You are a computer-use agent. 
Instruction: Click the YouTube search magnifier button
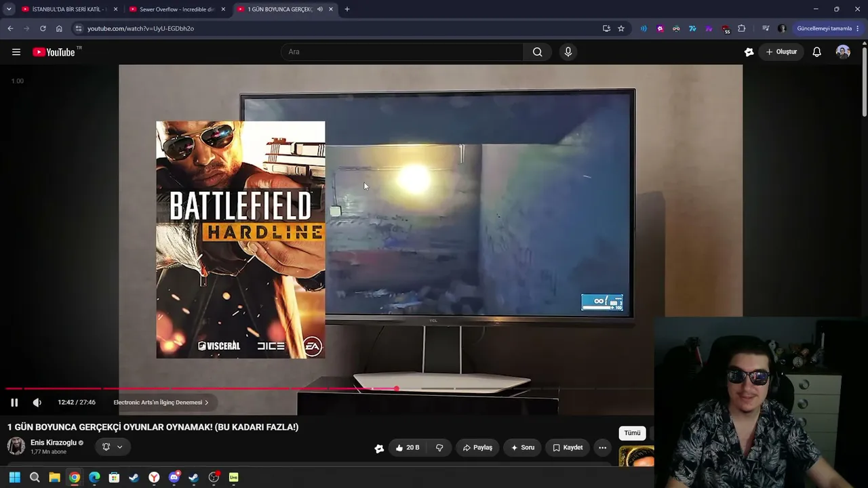coord(537,52)
